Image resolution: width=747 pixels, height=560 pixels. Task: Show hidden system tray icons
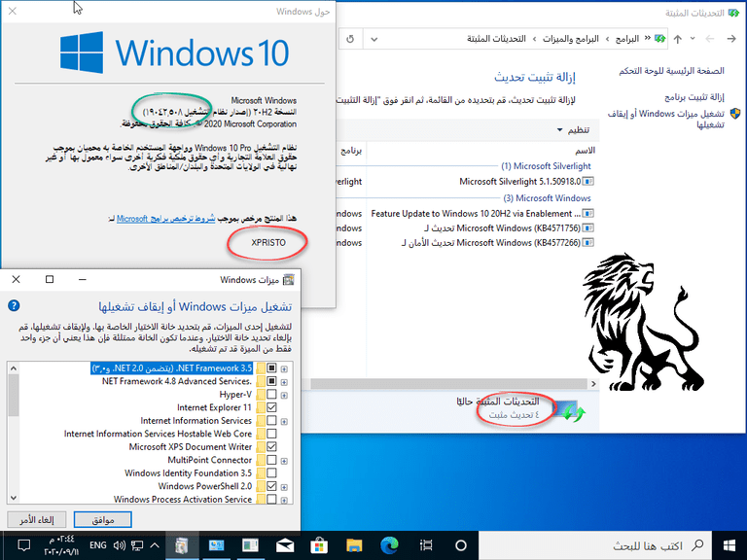155,545
